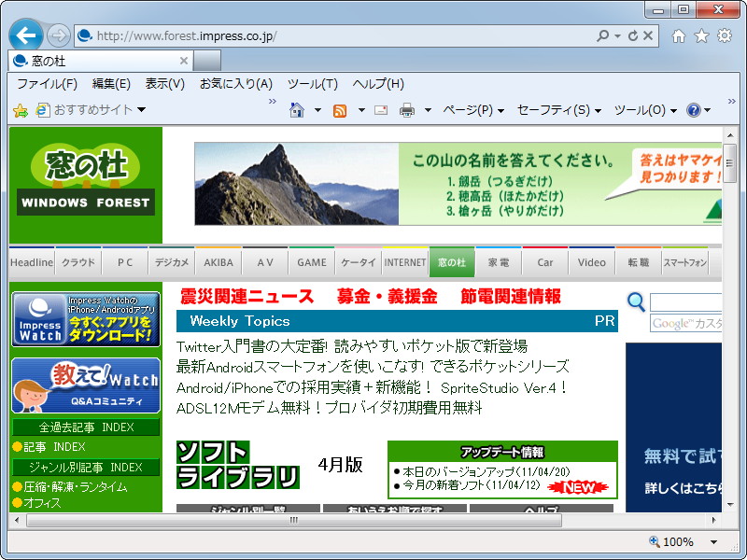Open the Tools gear icon
Screen dimensions: 747x560
725,35
